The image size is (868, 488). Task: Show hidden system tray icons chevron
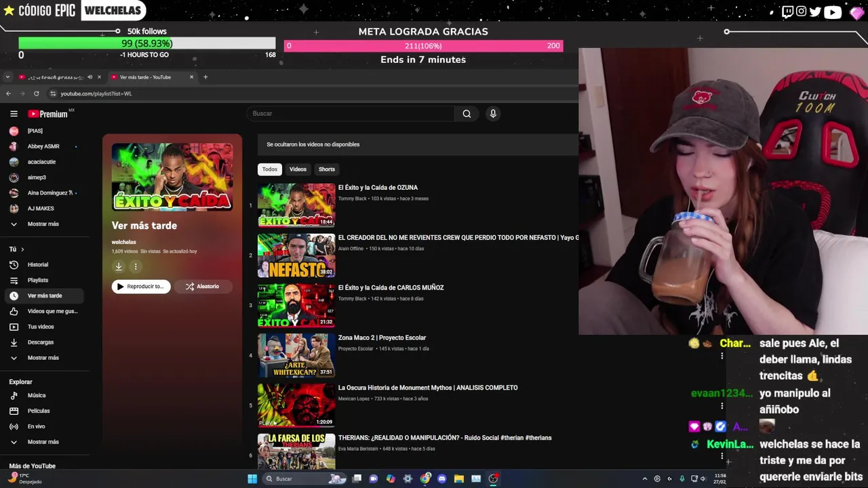coord(644,479)
